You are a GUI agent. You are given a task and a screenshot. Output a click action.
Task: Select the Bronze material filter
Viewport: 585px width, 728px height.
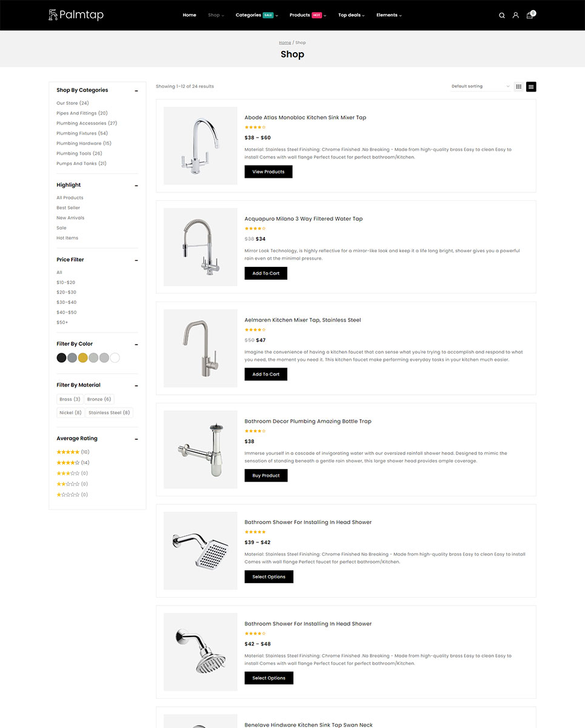99,399
